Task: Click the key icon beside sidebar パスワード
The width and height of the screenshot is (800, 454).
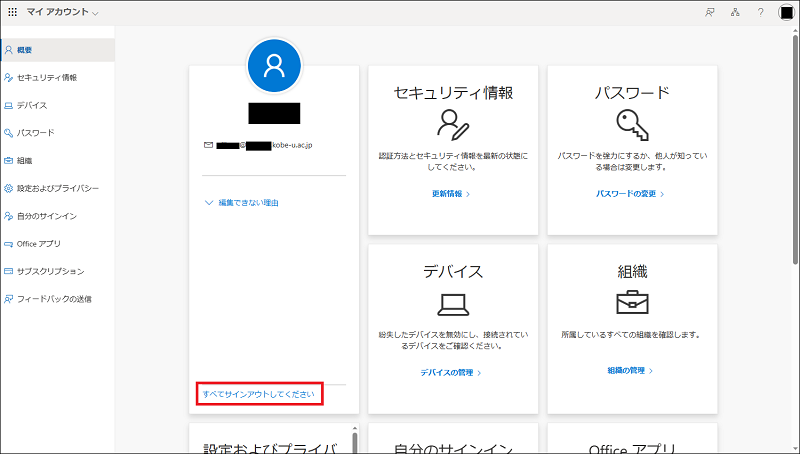Action: click(9, 133)
